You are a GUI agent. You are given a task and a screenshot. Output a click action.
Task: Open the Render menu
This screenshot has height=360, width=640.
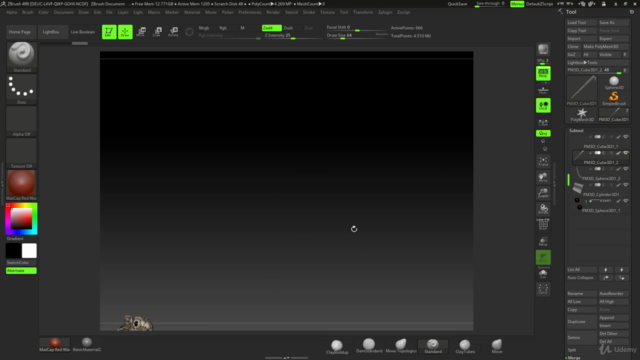(x=273, y=12)
